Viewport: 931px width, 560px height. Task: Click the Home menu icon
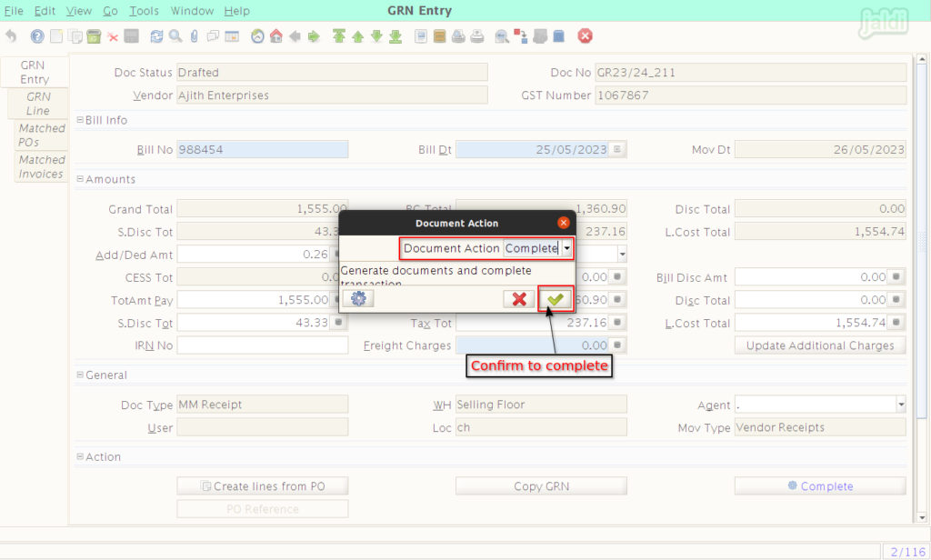[x=276, y=36]
